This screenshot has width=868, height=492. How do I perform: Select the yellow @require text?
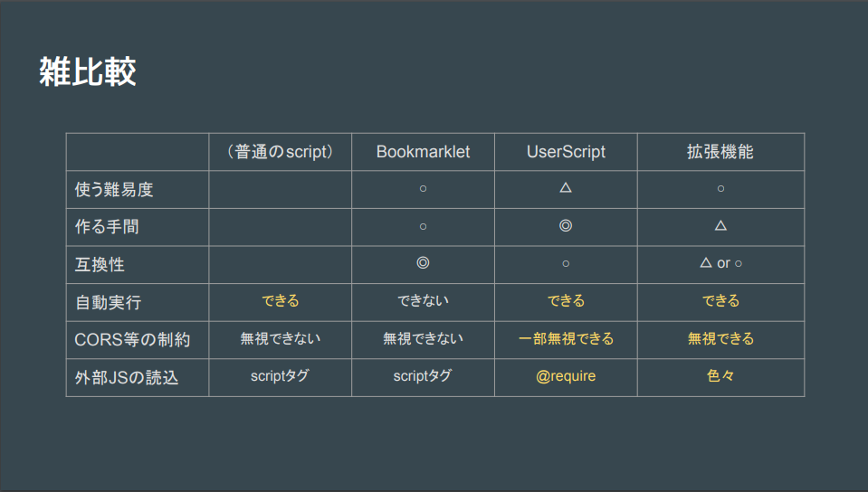tap(566, 376)
